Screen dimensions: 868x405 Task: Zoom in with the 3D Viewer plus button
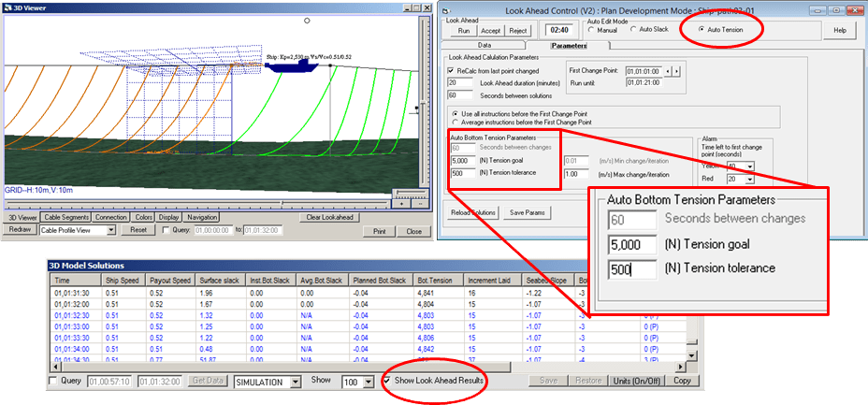401,204
